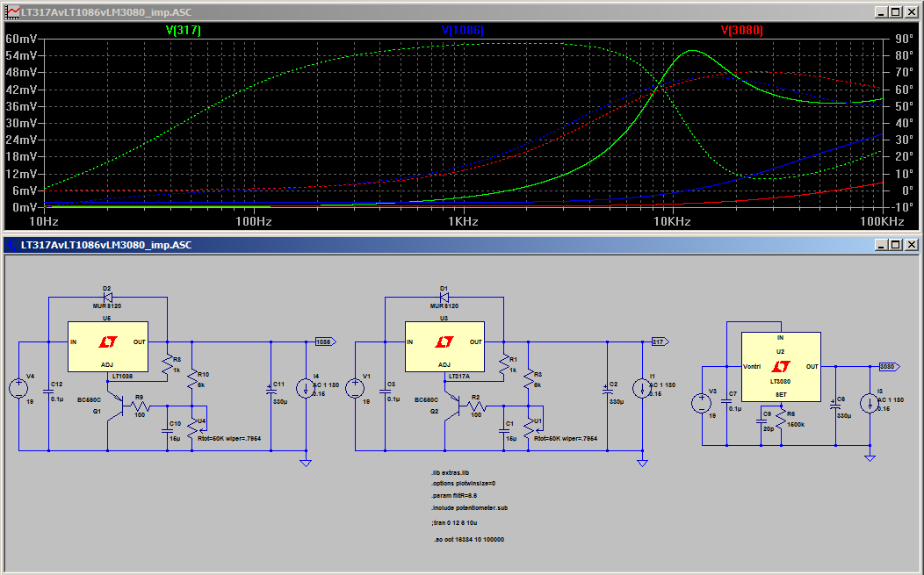This screenshot has width=924, height=575.
Task: Click the '.include potentiometer.sub' directive
Action: 469,507
